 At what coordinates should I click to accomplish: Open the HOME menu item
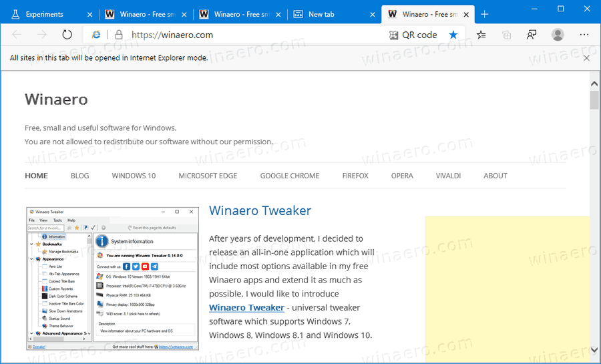37,176
